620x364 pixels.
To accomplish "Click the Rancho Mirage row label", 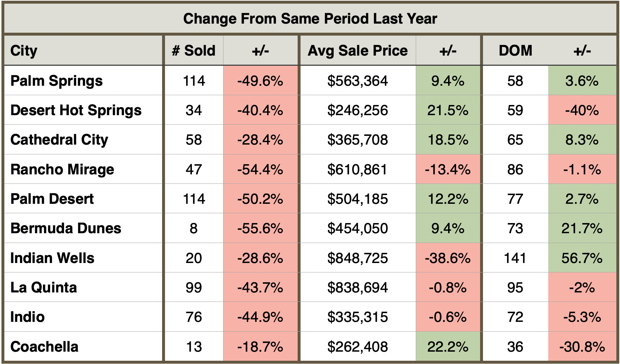I will [62, 170].
